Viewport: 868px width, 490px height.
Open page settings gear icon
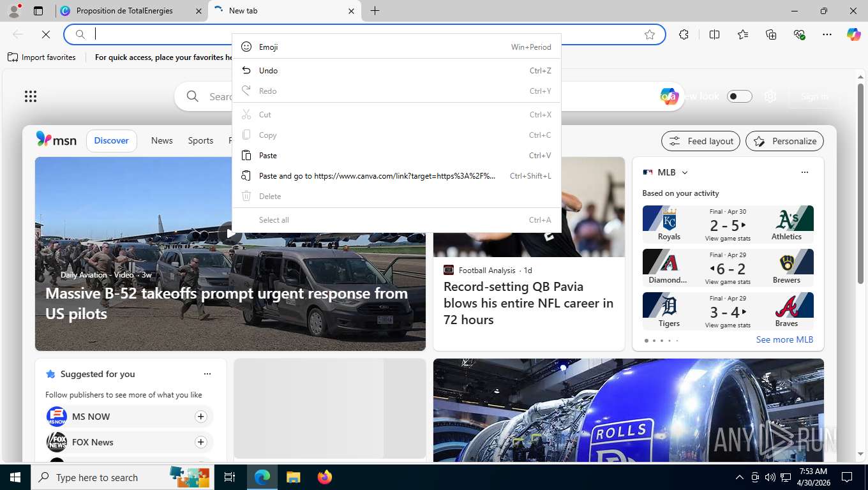pyautogui.click(x=770, y=96)
